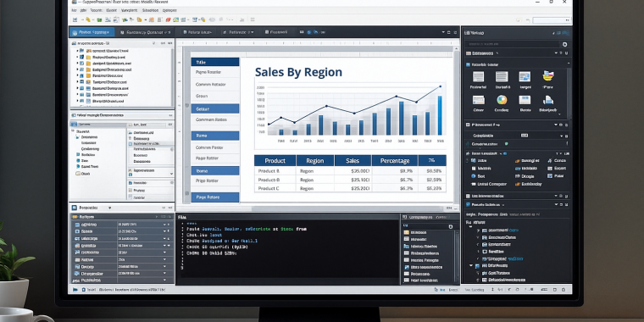Image resolution: width=644 pixels, height=322 pixels.
Task: Switch to the second tab in the dark tab bar
Action: click(x=145, y=32)
